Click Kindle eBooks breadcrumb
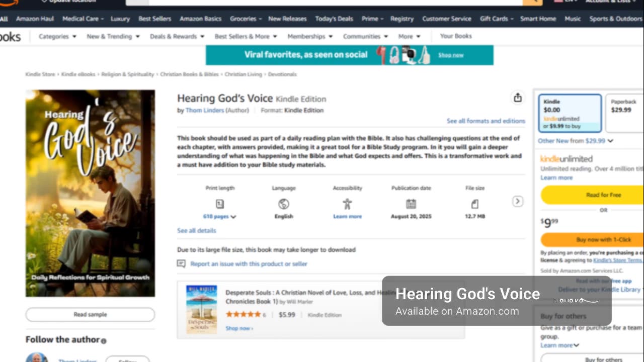The image size is (644, 362). (x=78, y=74)
